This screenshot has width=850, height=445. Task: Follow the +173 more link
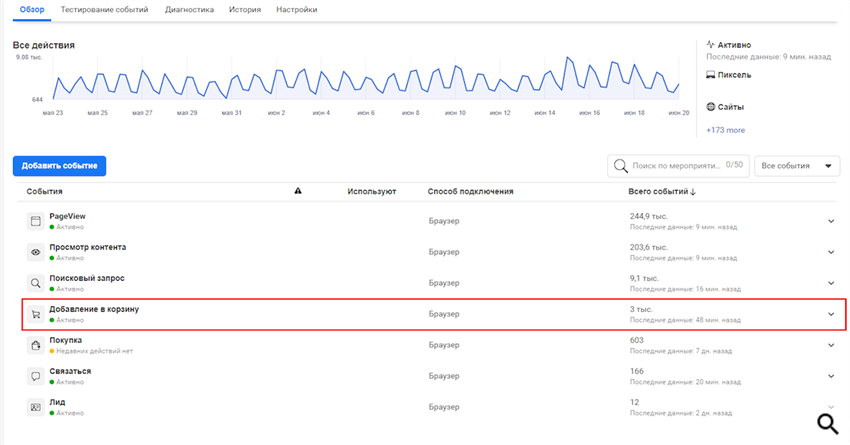(x=725, y=130)
